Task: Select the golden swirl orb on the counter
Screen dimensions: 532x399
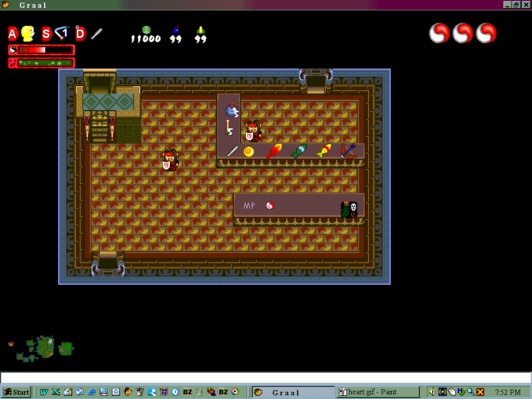Action: 249,151
